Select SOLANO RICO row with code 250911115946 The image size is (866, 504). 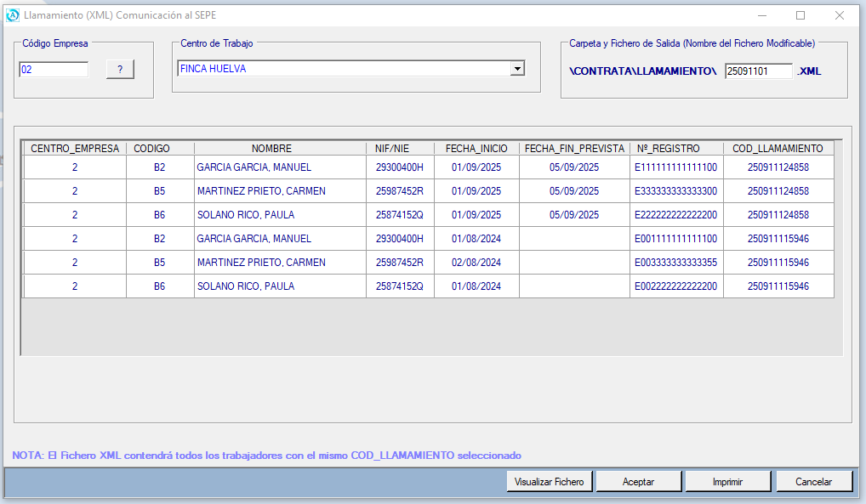(x=245, y=286)
